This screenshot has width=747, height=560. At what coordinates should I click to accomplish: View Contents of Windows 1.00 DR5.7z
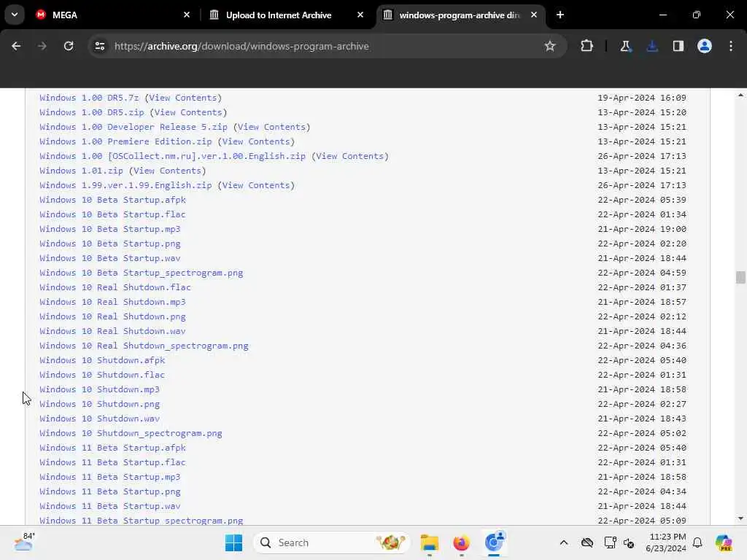(x=183, y=98)
